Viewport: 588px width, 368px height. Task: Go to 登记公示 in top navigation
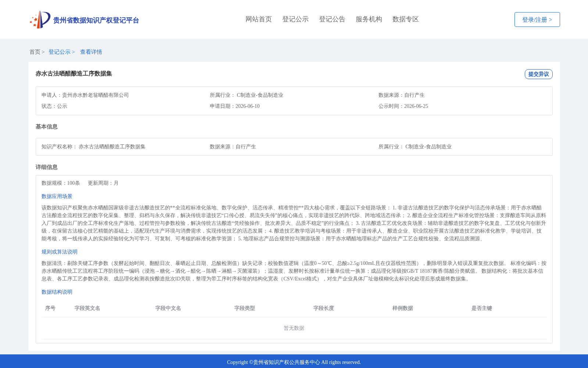pyautogui.click(x=295, y=19)
